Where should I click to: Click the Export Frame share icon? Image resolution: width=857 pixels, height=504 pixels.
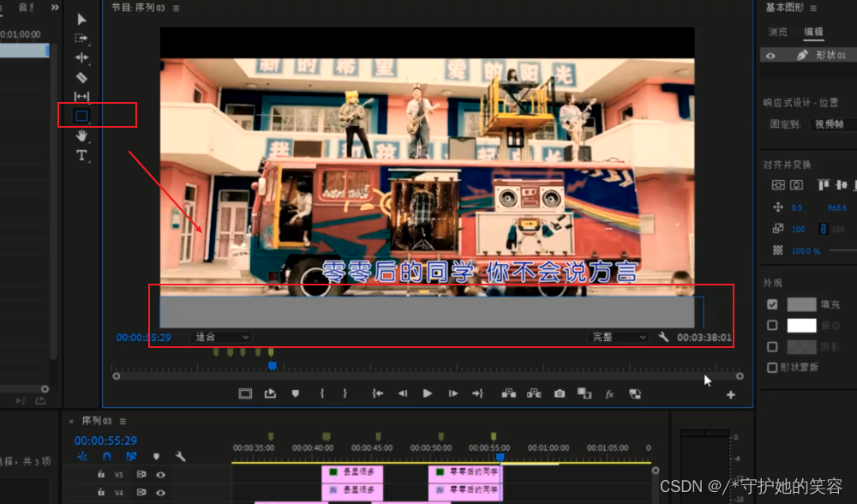pos(270,393)
